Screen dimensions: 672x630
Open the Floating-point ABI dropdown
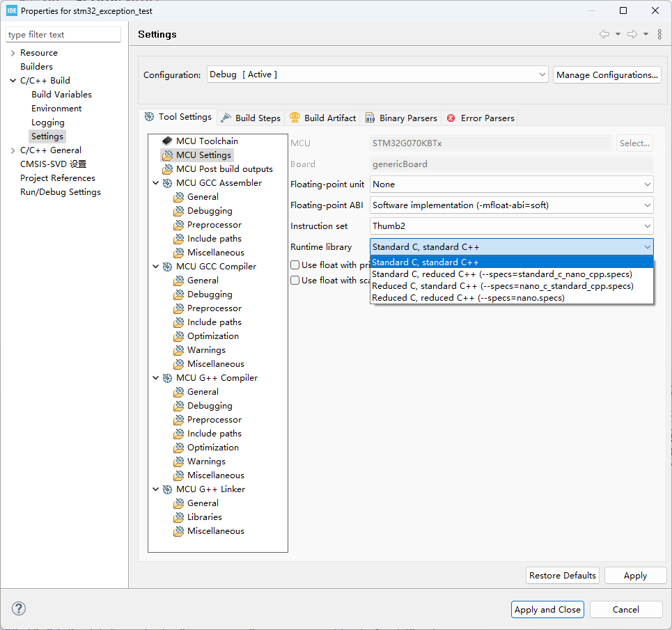[512, 205]
